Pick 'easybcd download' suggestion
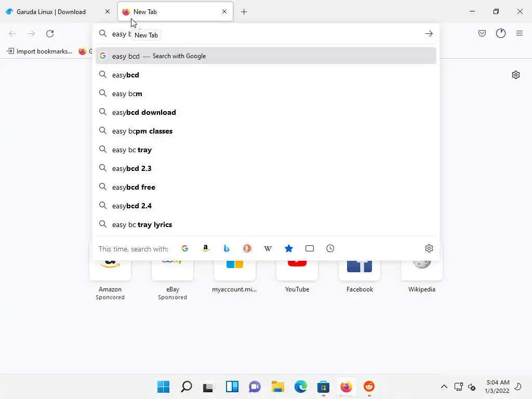Image resolution: width=532 pixels, height=399 pixels. click(265, 112)
